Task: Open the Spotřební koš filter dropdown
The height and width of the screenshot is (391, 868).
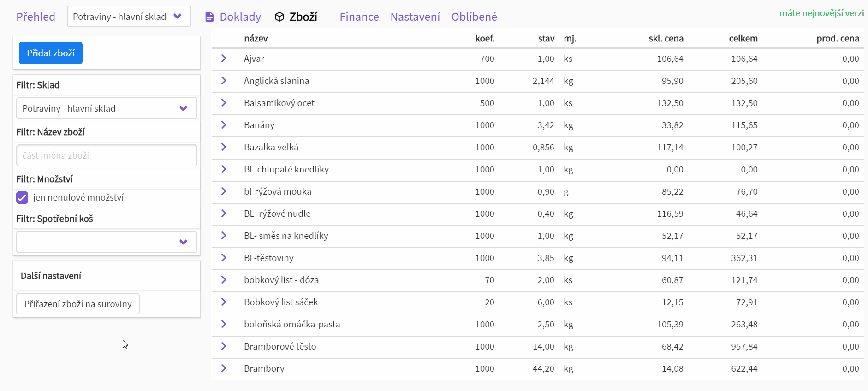Action: tap(107, 242)
